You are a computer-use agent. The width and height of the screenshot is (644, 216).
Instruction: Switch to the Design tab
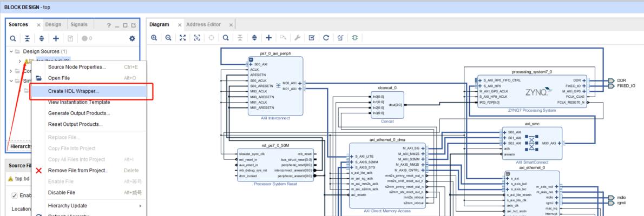[x=53, y=25]
